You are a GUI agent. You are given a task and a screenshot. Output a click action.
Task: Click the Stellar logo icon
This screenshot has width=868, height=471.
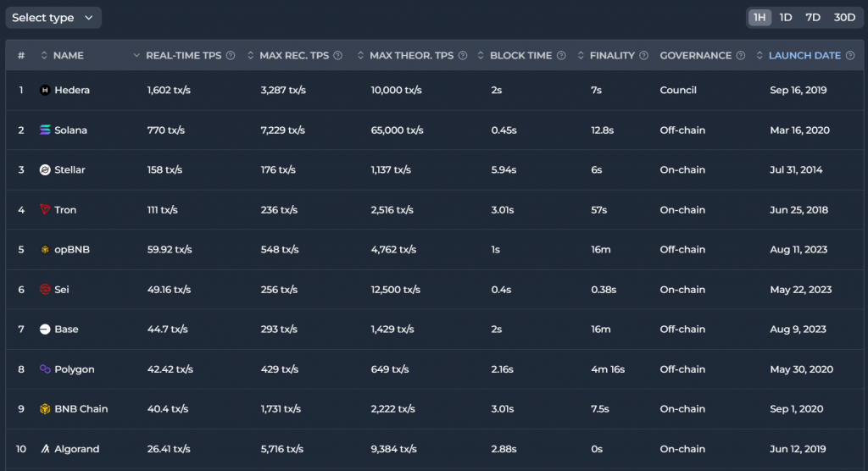(45, 170)
